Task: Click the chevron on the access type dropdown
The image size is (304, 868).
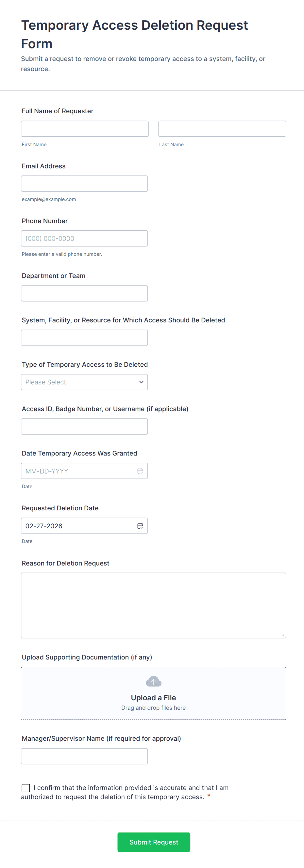Action: pos(141,382)
